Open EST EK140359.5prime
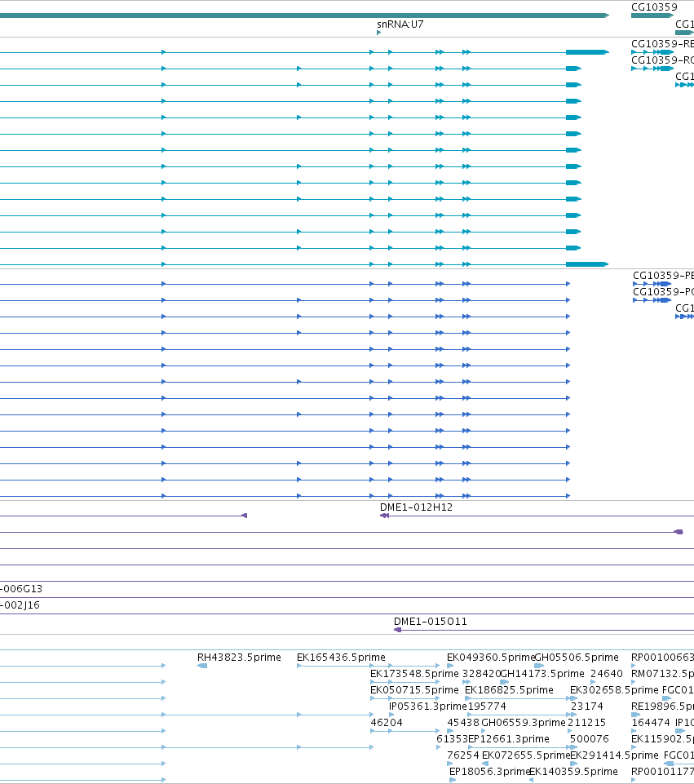 pos(573,772)
